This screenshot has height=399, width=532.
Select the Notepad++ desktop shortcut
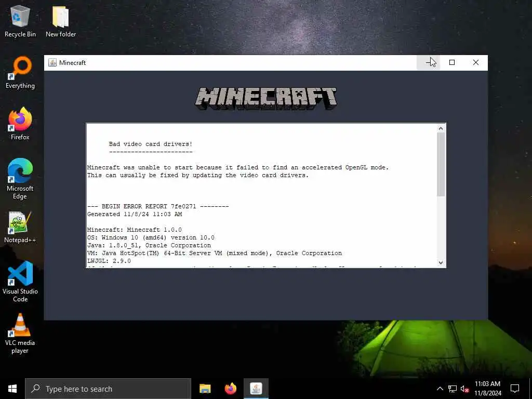pyautogui.click(x=20, y=227)
